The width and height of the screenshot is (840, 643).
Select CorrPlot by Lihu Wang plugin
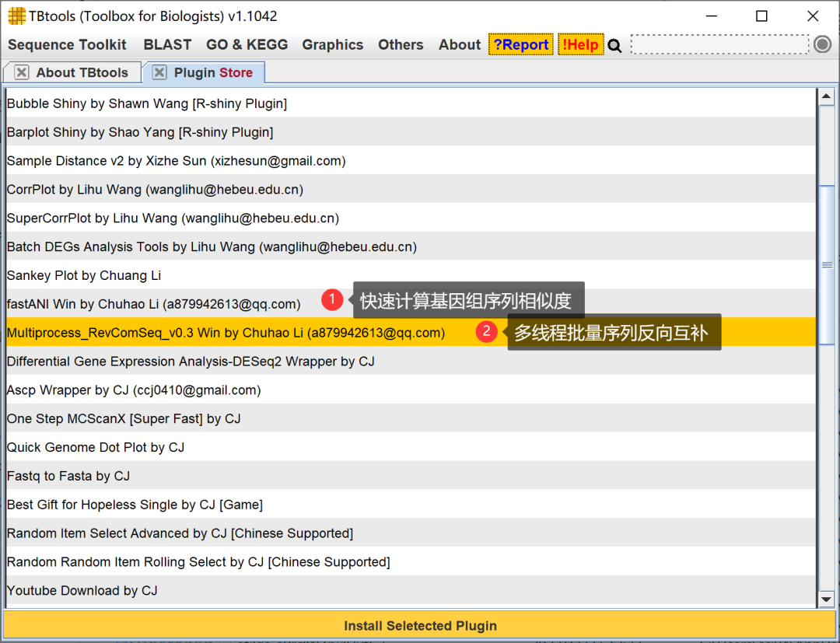point(411,189)
